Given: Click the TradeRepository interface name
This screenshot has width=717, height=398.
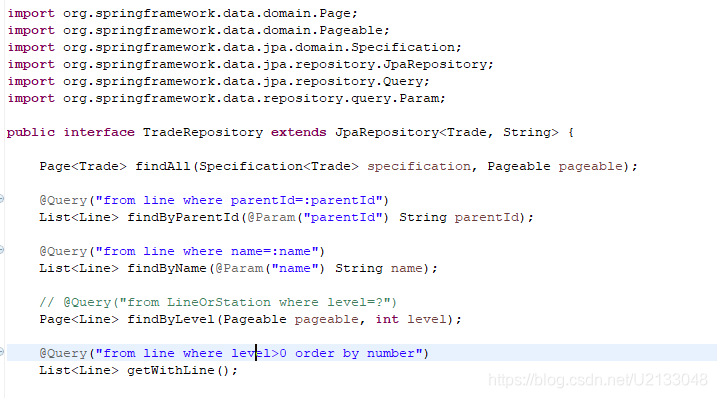Looking at the screenshot, I should point(203,132).
